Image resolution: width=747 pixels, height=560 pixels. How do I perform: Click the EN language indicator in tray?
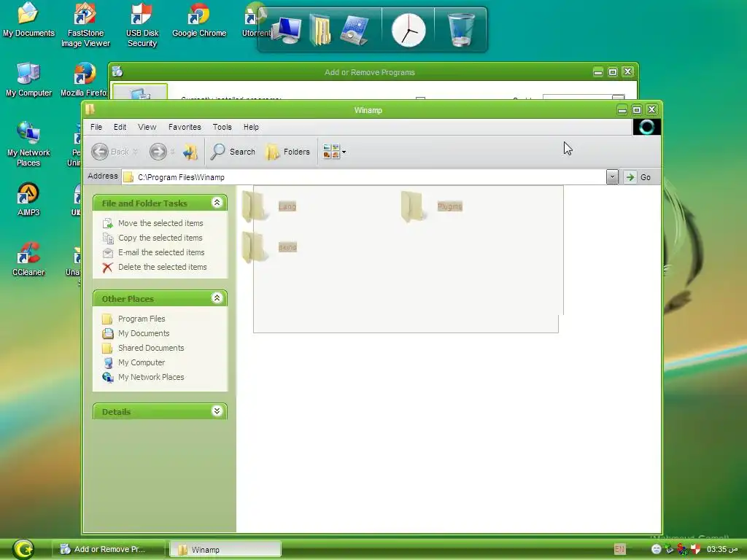(619, 549)
